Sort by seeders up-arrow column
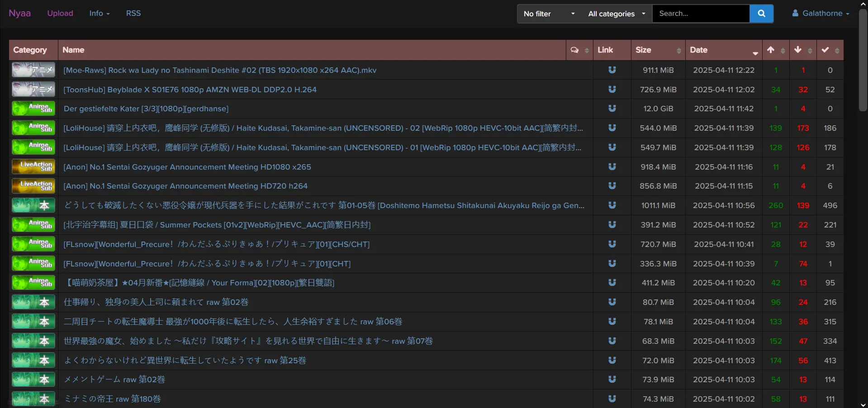Screen dimensions: 868x408 tap(776, 50)
